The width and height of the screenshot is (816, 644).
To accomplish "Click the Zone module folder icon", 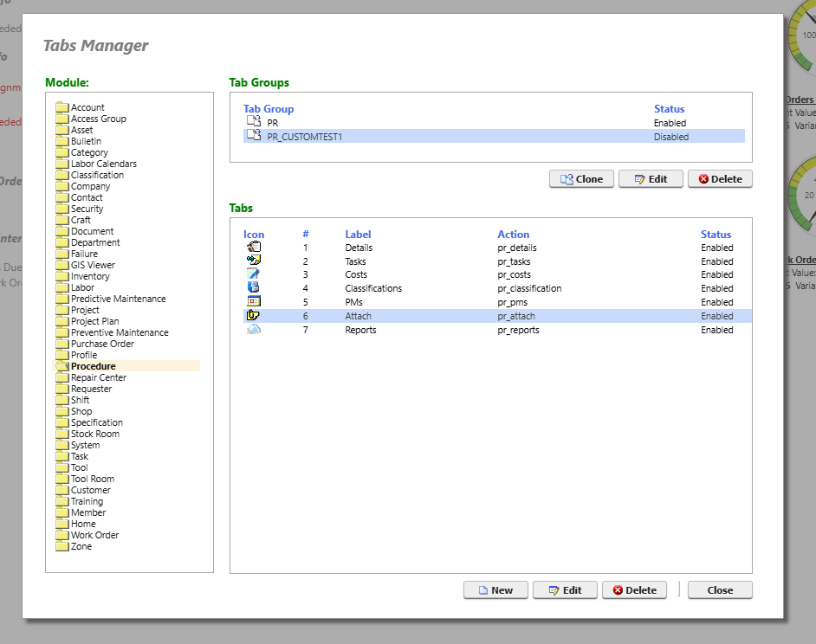I will (x=62, y=546).
